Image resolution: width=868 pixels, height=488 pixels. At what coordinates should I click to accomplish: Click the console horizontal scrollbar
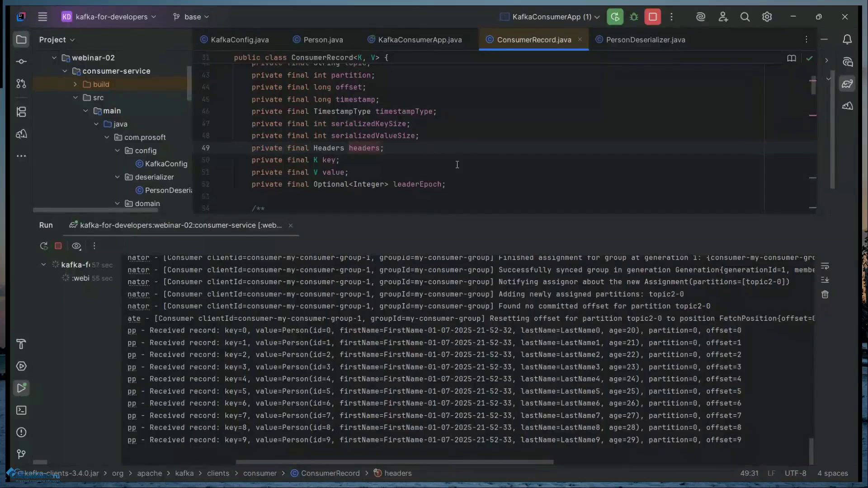pyautogui.click(x=394, y=462)
